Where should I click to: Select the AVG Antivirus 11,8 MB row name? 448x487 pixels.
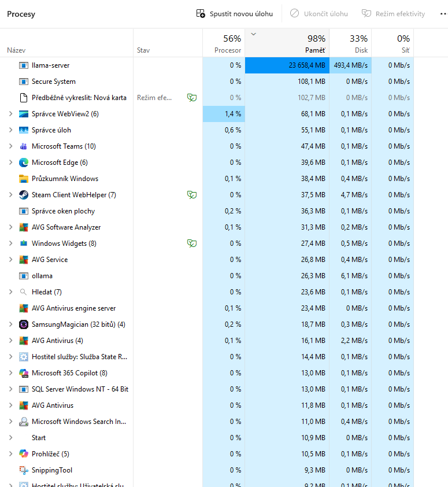click(53, 405)
